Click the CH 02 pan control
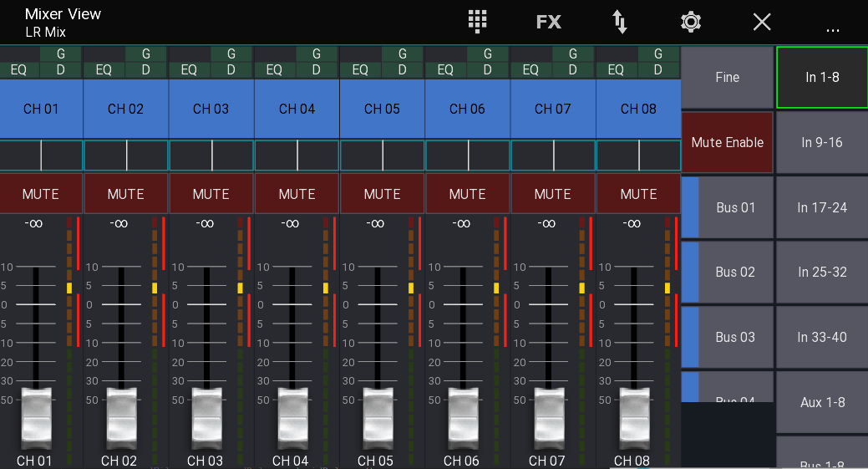This screenshot has width=868, height=469. click(126, 155)
